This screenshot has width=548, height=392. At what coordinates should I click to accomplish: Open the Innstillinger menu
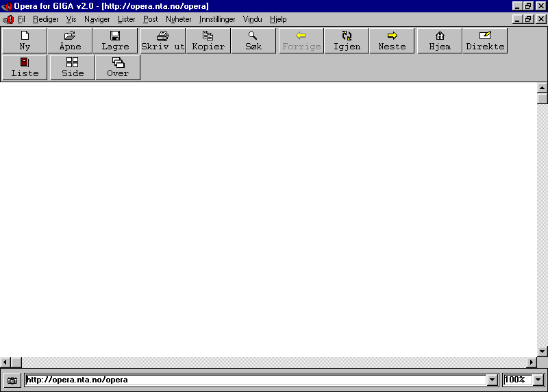click(217, 19)
